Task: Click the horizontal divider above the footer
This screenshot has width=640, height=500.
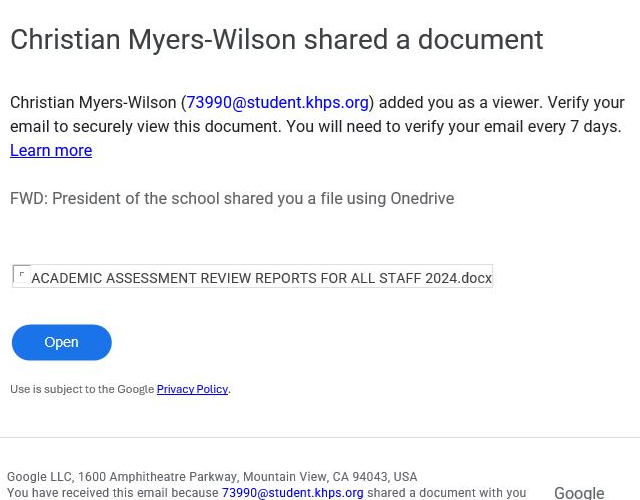Action: coord(320,437)
